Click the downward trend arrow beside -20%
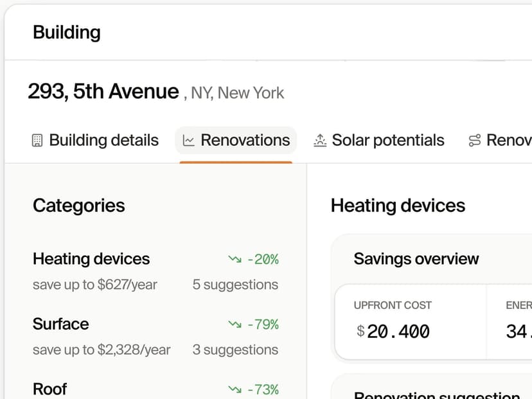Viewport: 532px width, 399px height. coord(235,259)
